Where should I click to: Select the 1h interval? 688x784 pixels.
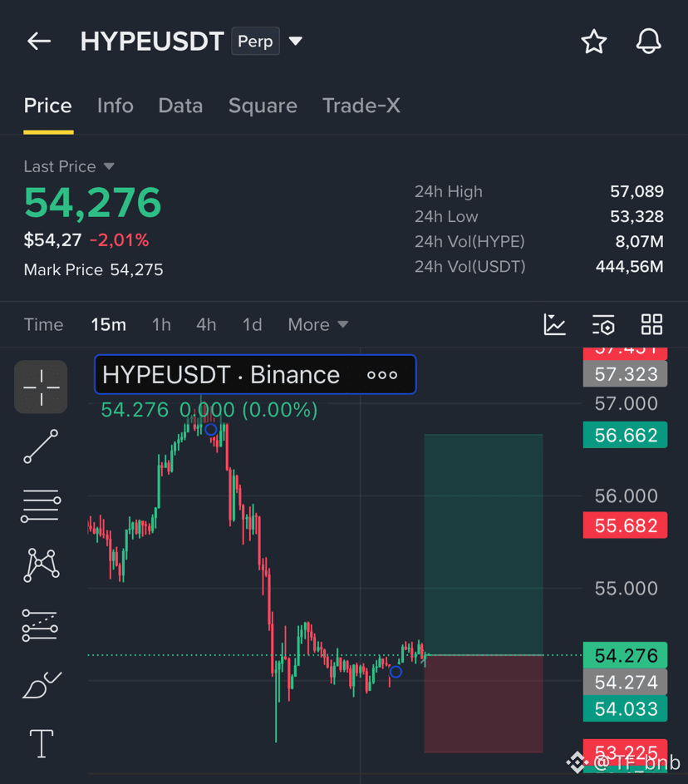161,325
